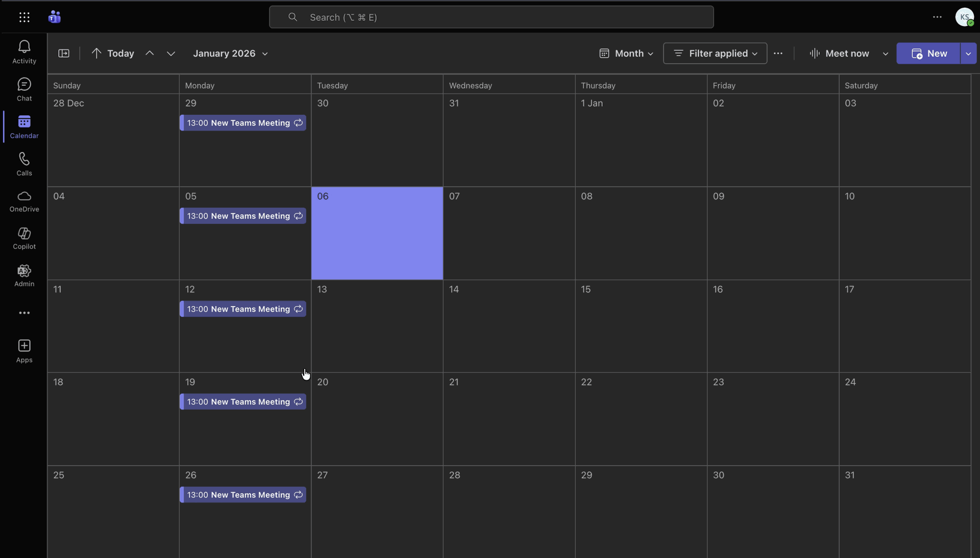The height and width of the screenshot is (558, 980).
Task: Toggle the calendar side pane icon
Action: point(64,54)
